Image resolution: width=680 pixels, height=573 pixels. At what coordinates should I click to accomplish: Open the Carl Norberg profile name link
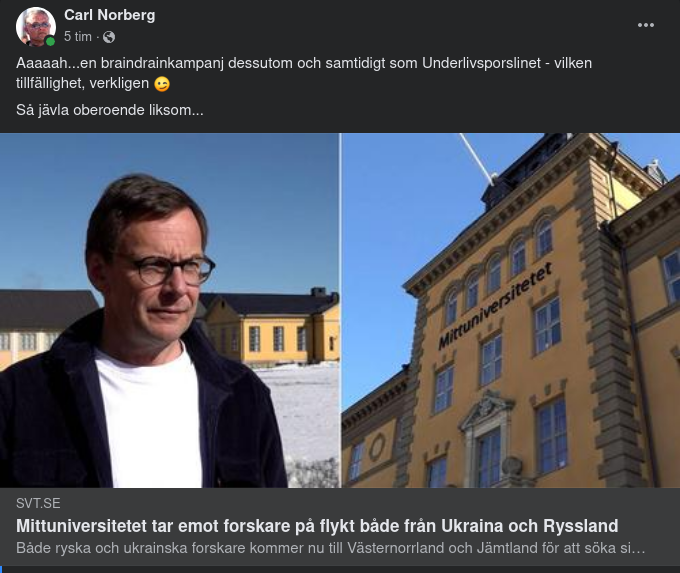(110, 15)
